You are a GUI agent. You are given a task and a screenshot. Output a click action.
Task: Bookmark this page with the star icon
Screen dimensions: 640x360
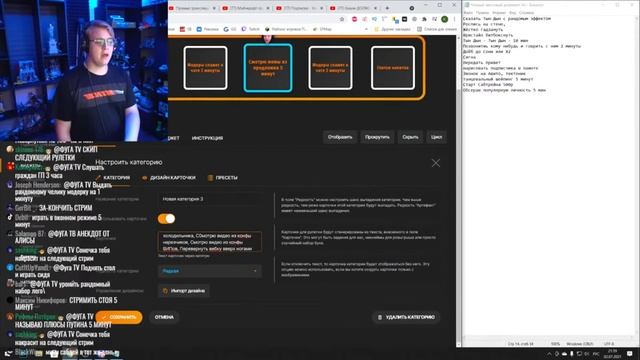342,19
